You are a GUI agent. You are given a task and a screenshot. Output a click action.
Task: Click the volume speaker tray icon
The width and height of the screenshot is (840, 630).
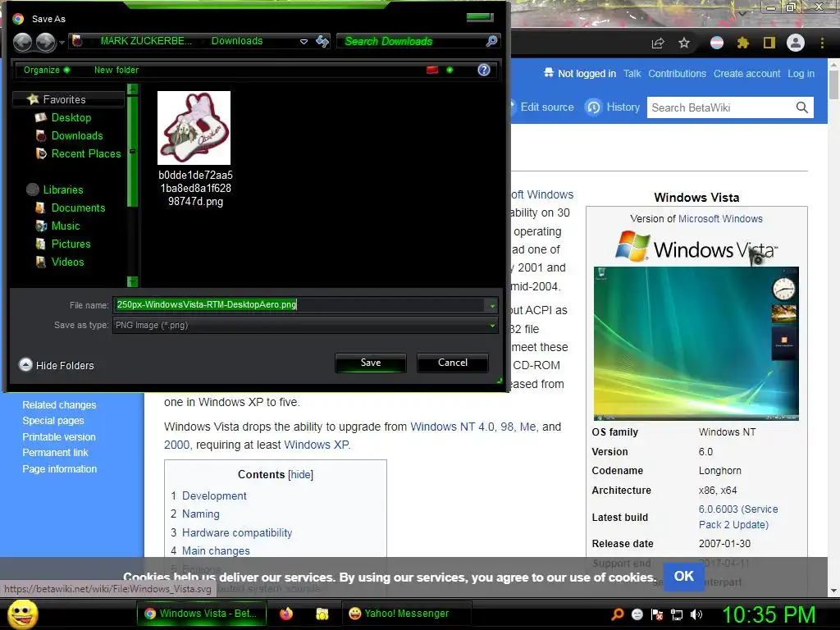coord(696,614)
